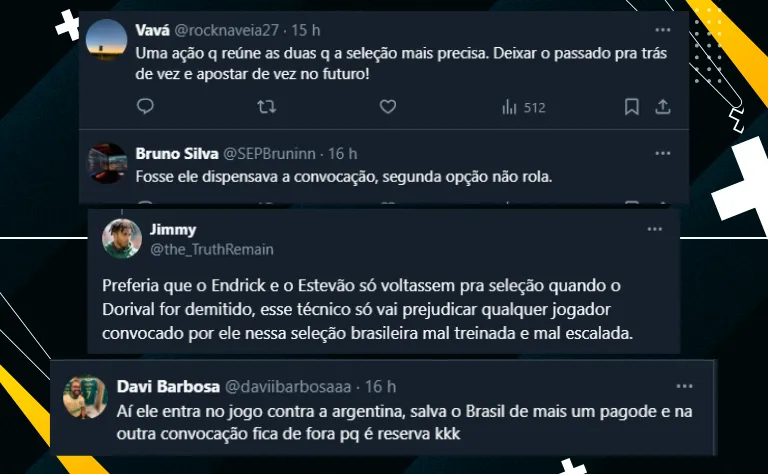Like Vavá's tweet with the heart
768x474 pixels.
click(388, 106)
